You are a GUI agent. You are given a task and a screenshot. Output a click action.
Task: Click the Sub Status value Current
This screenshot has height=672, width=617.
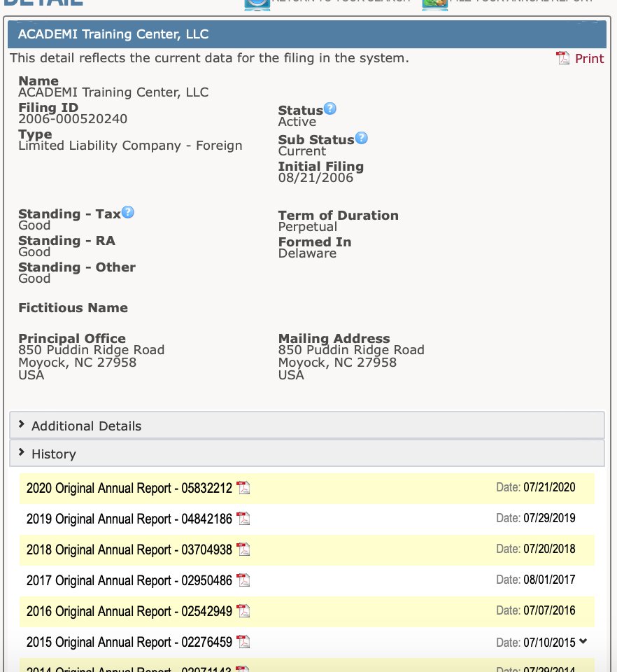point(302,151)
